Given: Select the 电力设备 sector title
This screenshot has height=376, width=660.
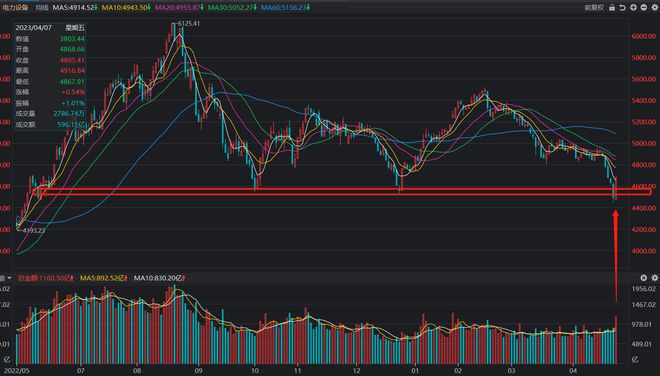Looking at the screenshot, I should (15, 8).
